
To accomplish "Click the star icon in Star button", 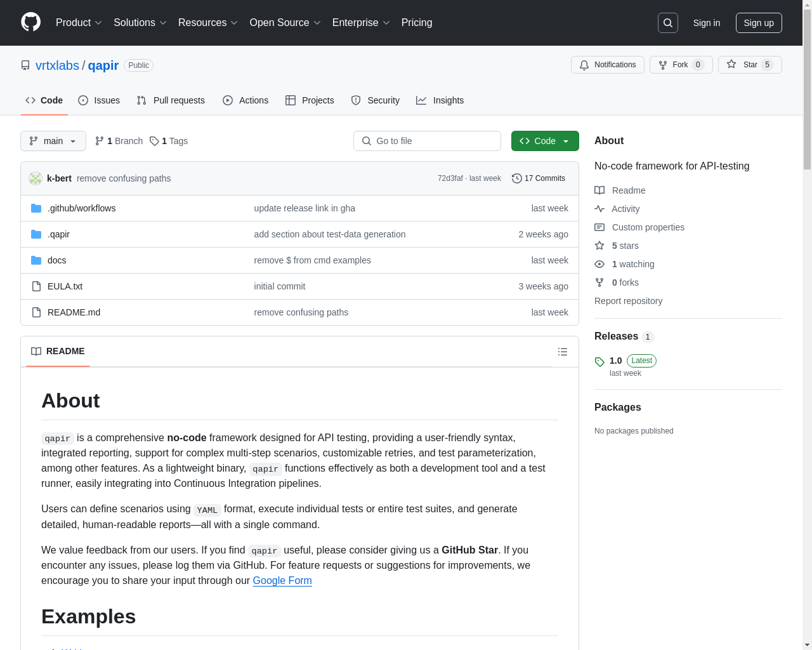I will click(x=731, y=64).
